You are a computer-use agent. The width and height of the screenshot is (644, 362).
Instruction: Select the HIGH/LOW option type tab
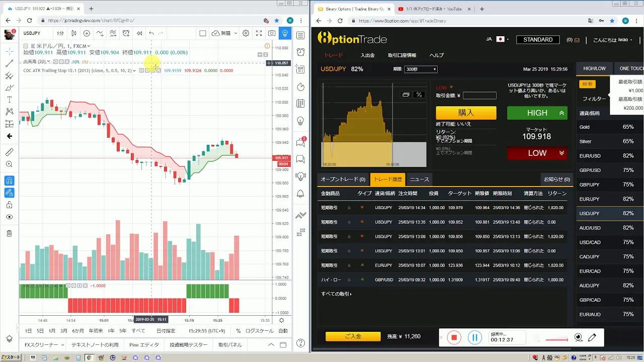594,68
